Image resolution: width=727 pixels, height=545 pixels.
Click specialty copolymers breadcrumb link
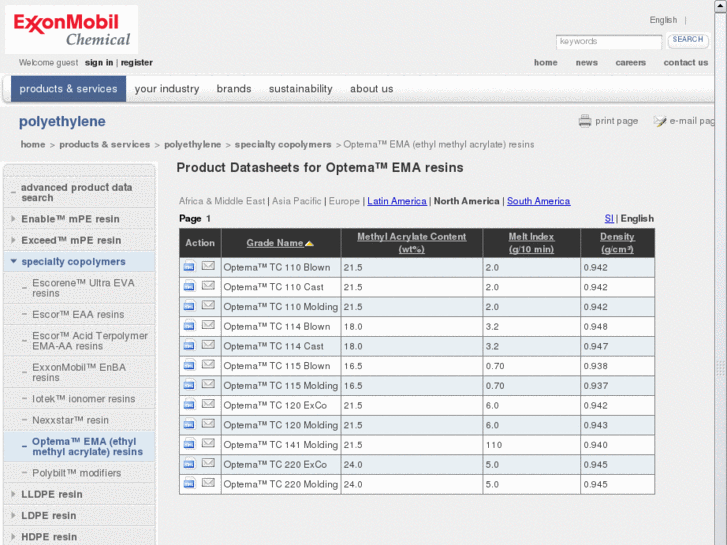(x=283, y=144)
